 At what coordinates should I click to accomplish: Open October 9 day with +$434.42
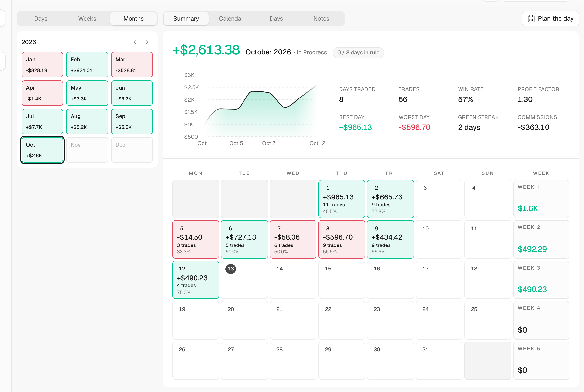[390, 240]
